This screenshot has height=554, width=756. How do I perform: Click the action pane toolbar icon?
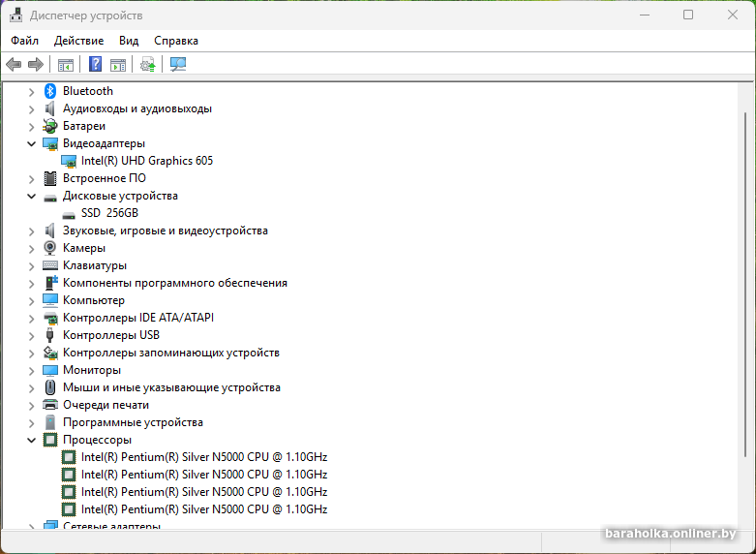pos(118,65)
